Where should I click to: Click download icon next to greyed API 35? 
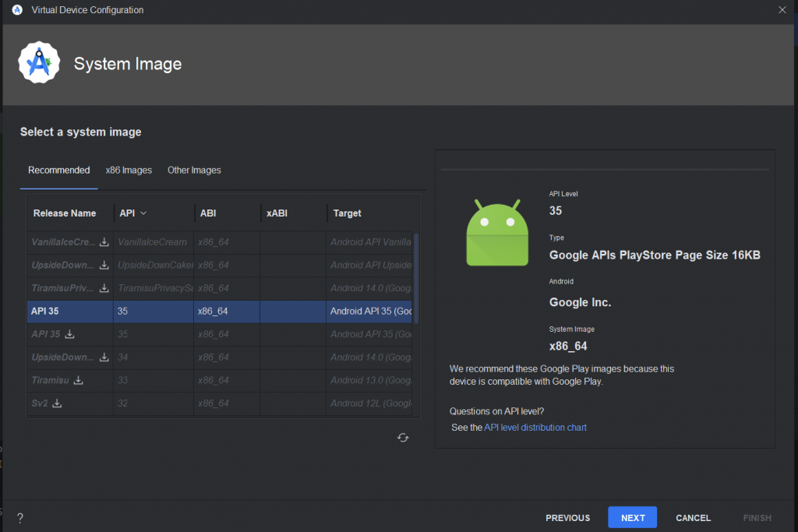[69, 334]
